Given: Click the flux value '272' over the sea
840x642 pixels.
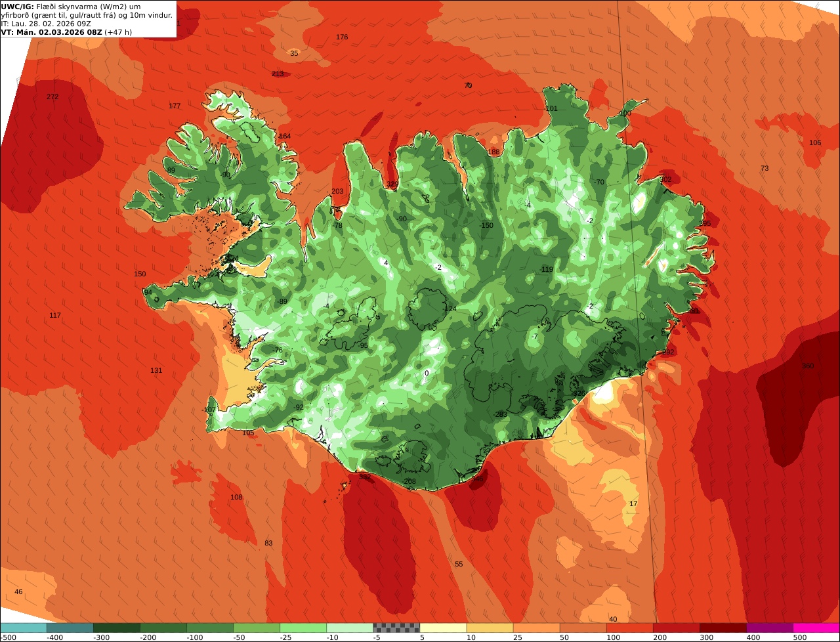Looking at the screenshot, I should tap(52, 97).
